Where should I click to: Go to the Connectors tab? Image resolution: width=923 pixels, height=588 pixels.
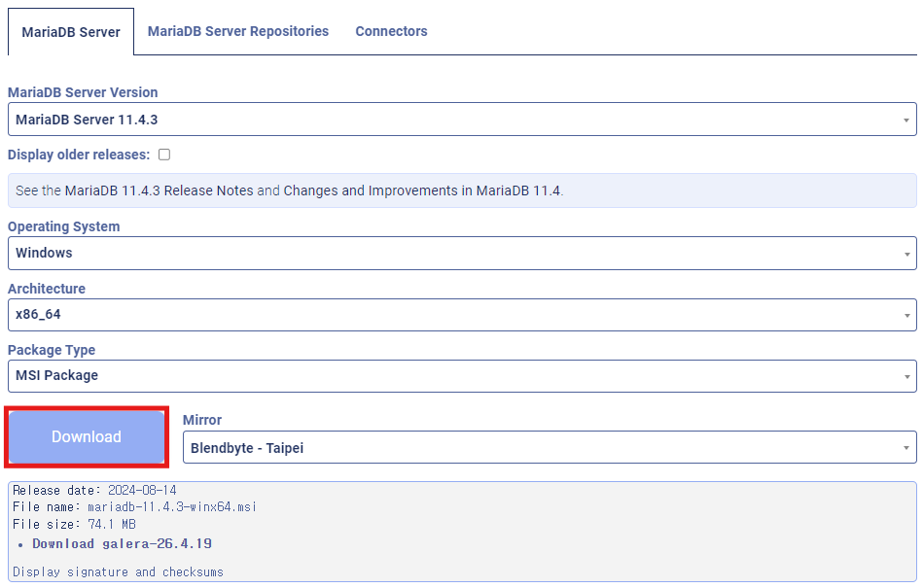(391, 31)
